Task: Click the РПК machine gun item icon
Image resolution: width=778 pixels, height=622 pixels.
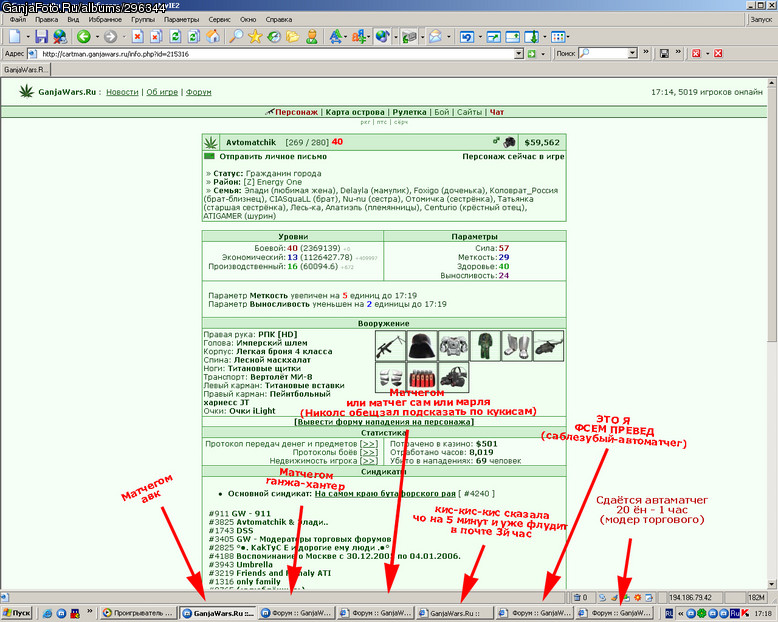Action: click(x=390, y=346)
